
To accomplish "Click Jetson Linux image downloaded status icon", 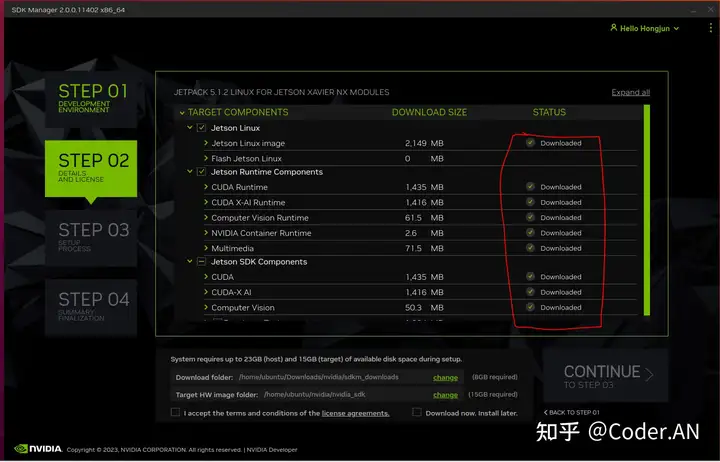I will pyautogui.click(x=530, y=143).
